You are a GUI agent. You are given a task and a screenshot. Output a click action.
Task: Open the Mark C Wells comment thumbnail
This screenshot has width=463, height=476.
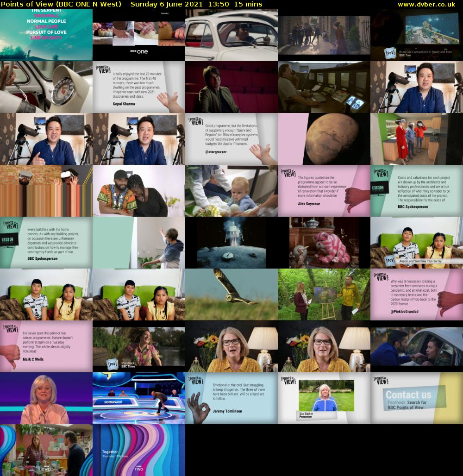click(x=46, y=346)
